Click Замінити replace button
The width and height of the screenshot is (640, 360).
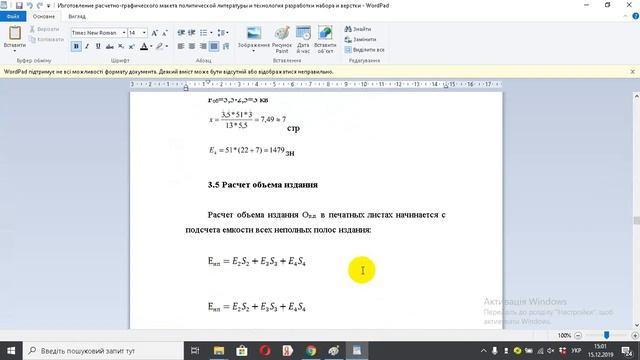[x=360, y=39]
